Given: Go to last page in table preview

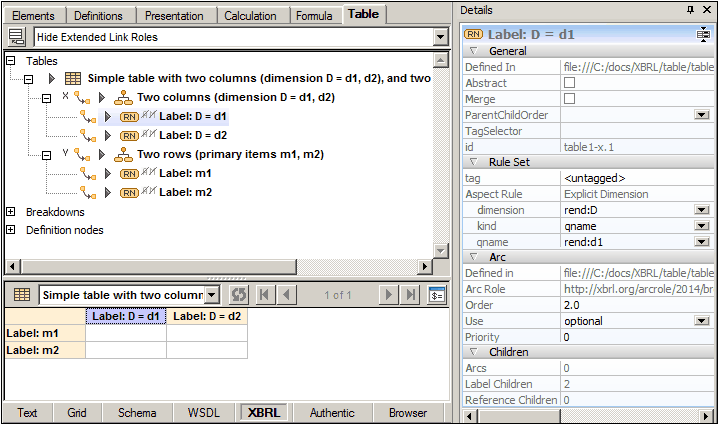Looking at the screenshot, I should click(x=410, y=295).
